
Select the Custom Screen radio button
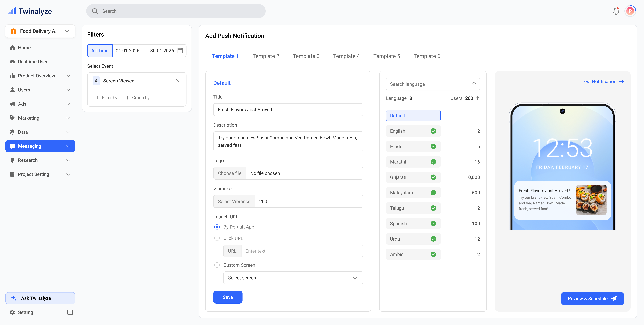point(217,265)
